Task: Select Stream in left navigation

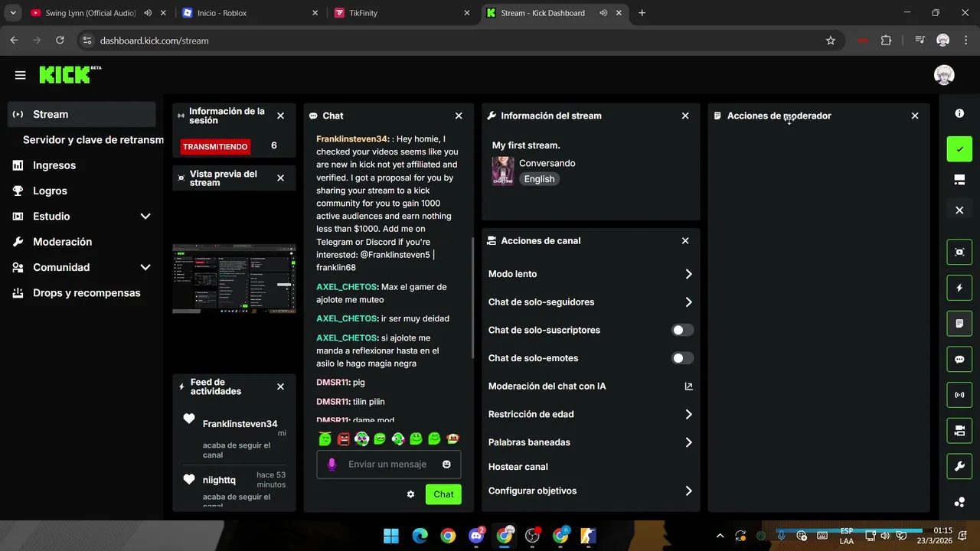Action: click(82, 114)
